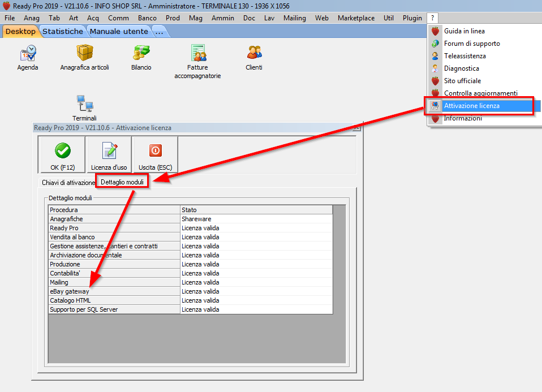Click the globe icon beside Forum di supporto
542x392 pixels.
[435, 44]
